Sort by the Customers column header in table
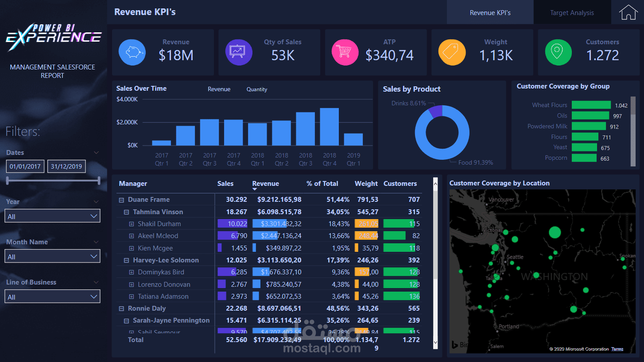 point(400,184)
